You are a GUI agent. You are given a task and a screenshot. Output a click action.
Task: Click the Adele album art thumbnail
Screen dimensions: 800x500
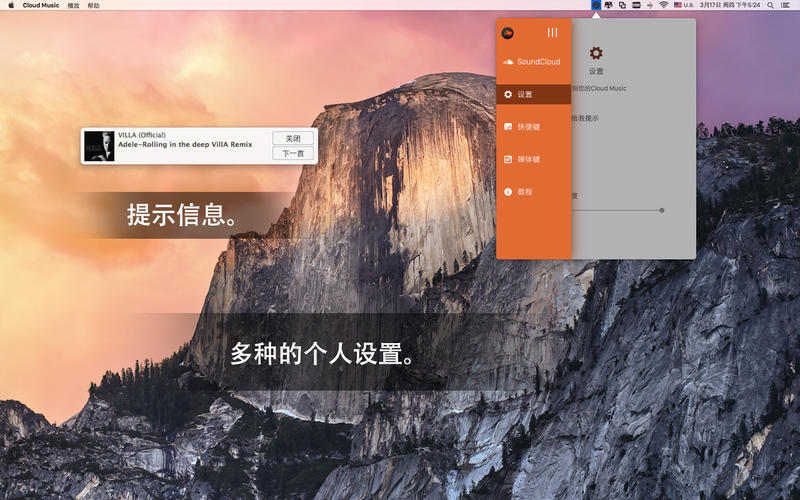pyautogui.click(x=99, y=146)
